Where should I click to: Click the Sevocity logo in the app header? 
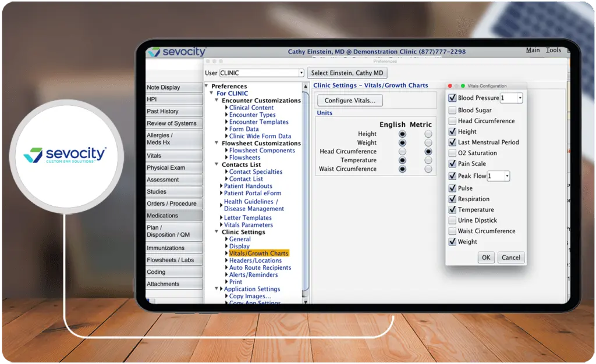[177, 51]
